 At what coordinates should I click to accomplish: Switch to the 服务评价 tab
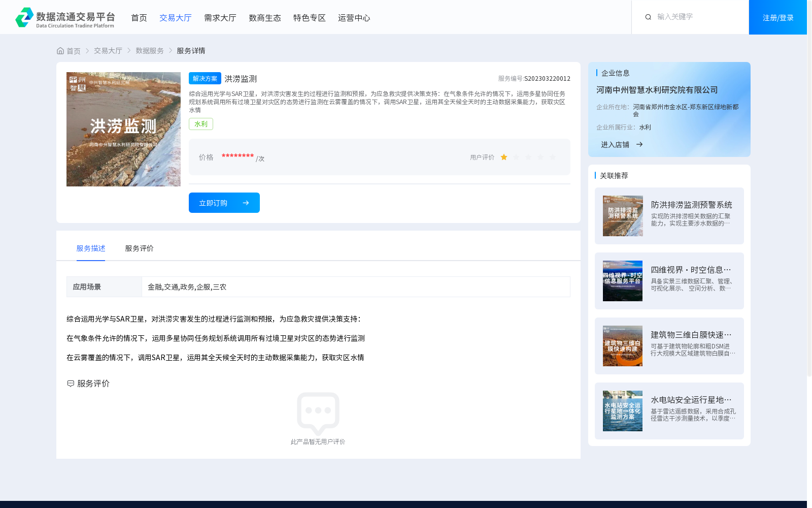tap(140, 248)
